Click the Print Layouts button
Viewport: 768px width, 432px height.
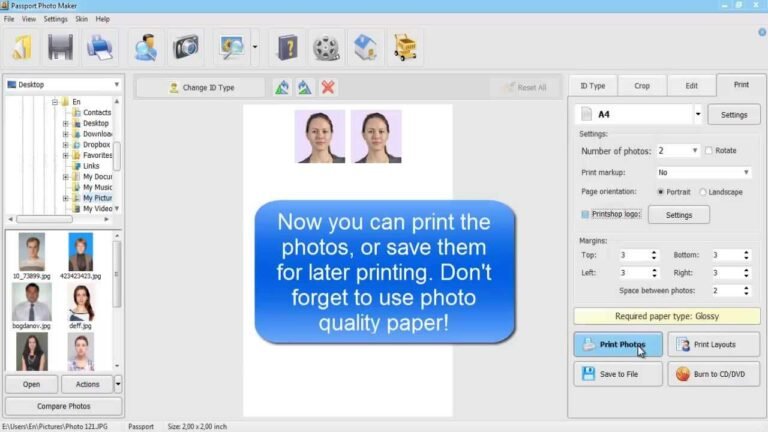click(714, 344)
